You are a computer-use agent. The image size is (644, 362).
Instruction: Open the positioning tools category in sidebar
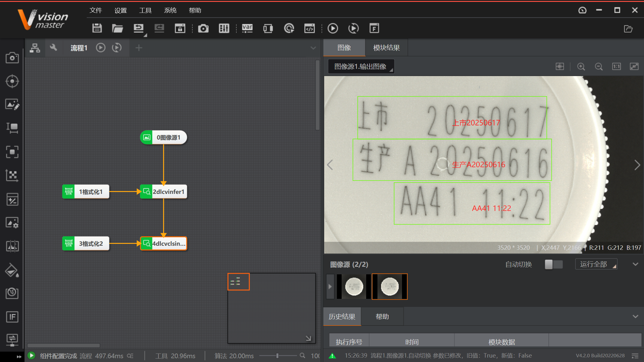tap(12, 81)
